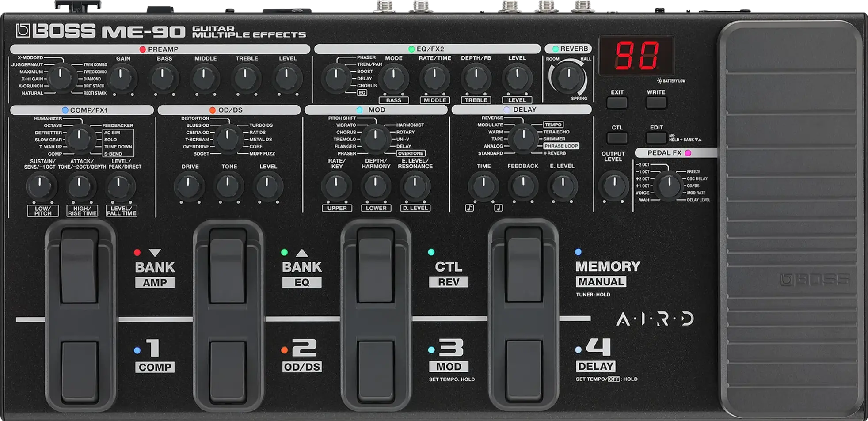
Task: Click the 'TUNER: HOLD' label
Action: click(x=593, y=295)
